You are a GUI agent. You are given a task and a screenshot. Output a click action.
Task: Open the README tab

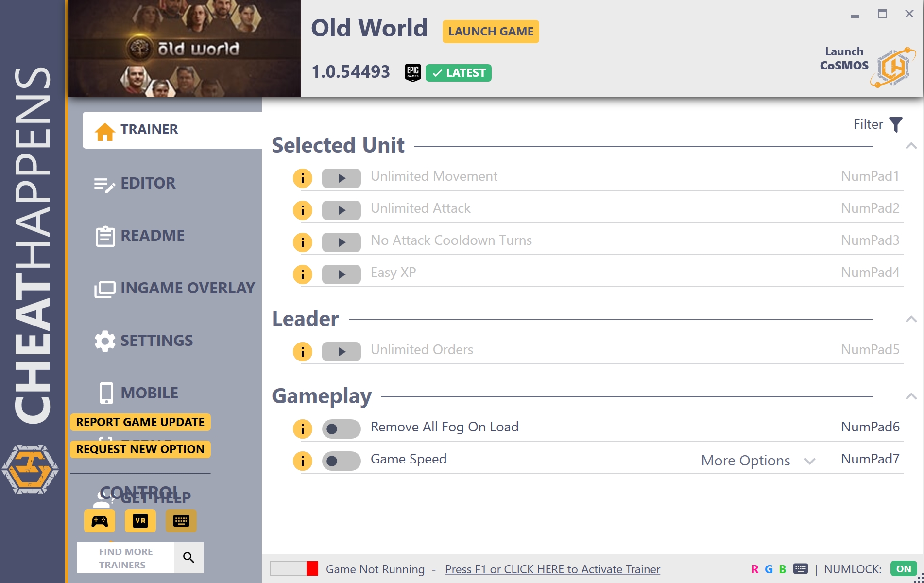coord(140,236)
